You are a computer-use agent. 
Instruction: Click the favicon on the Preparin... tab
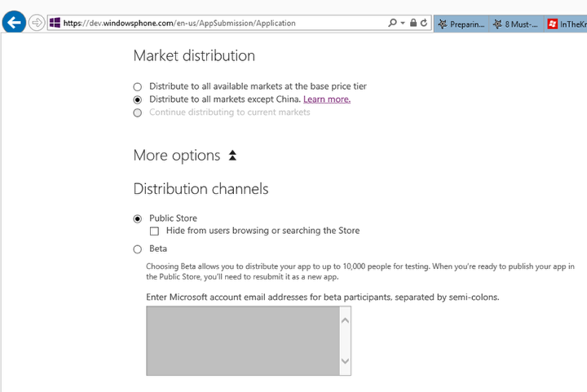443,24
